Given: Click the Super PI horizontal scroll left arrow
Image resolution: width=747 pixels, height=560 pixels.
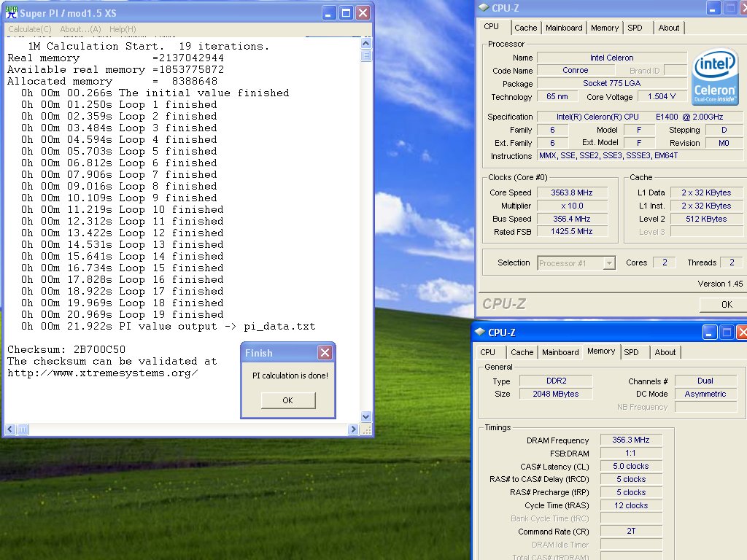Looking at the screenshot, I should 10,429.
